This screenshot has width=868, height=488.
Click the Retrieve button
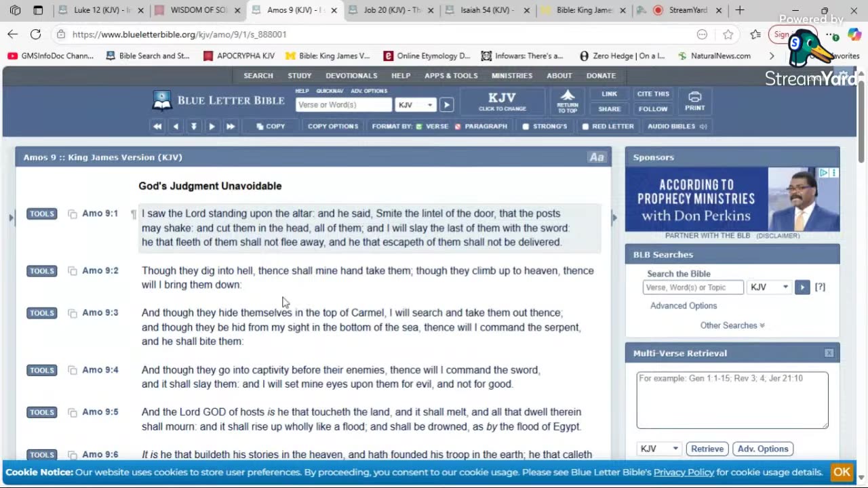click(707, 449)
